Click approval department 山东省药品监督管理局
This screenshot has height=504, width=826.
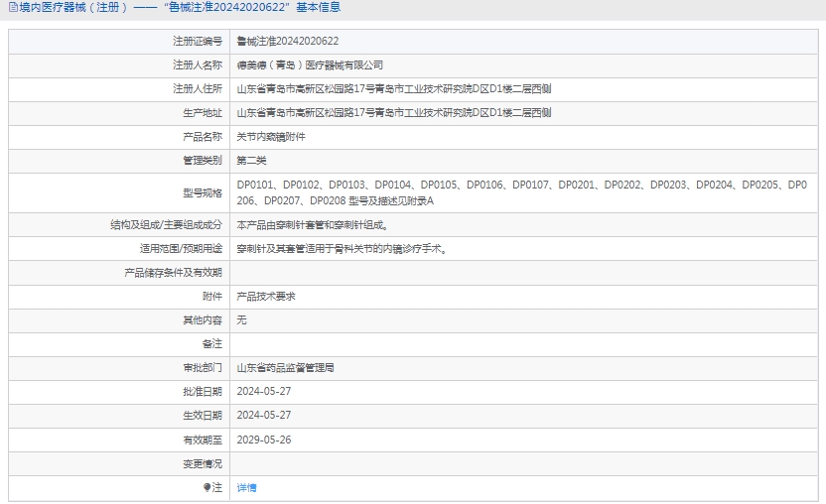coord(285,368)
